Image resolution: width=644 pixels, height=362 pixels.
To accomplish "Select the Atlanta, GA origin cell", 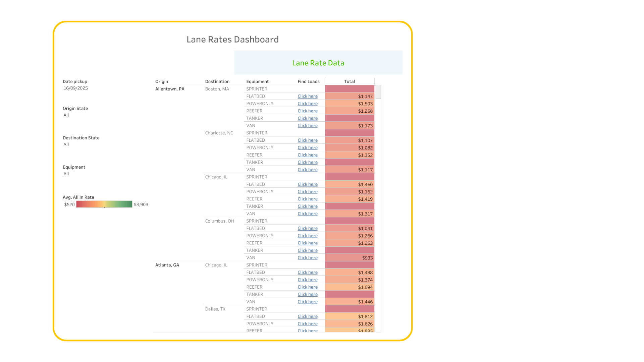I will (167, 265).
